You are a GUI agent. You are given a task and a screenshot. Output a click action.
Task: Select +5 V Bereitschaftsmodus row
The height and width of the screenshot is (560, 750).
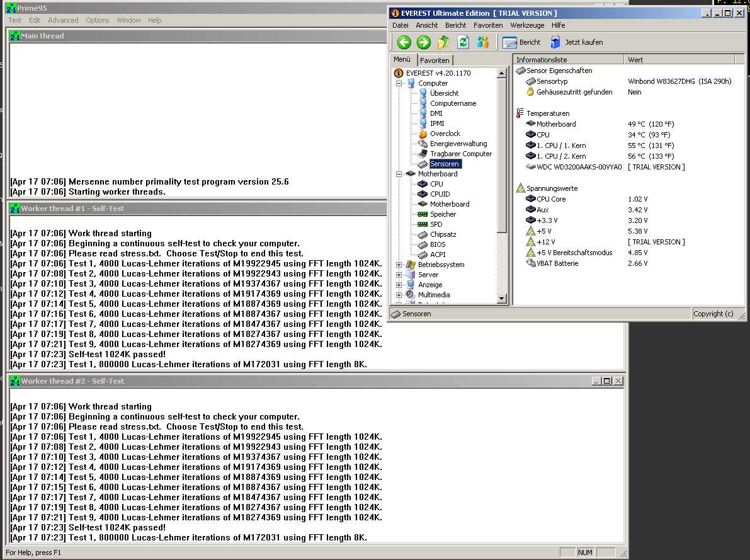click(x=586, y=253)
